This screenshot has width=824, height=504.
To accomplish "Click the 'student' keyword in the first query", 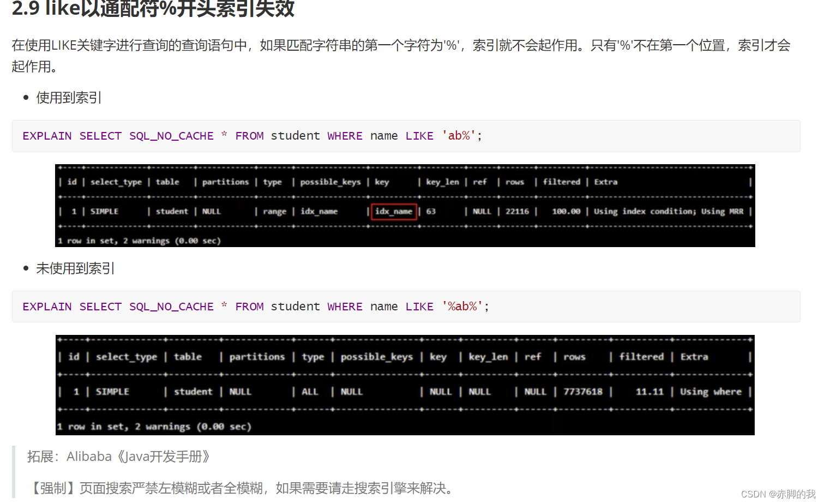I will point(295,136).
